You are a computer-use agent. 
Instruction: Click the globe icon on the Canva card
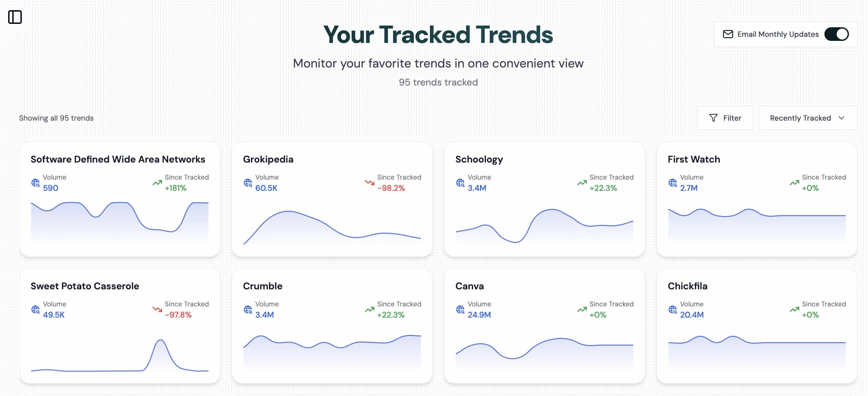tap(460, 310)
